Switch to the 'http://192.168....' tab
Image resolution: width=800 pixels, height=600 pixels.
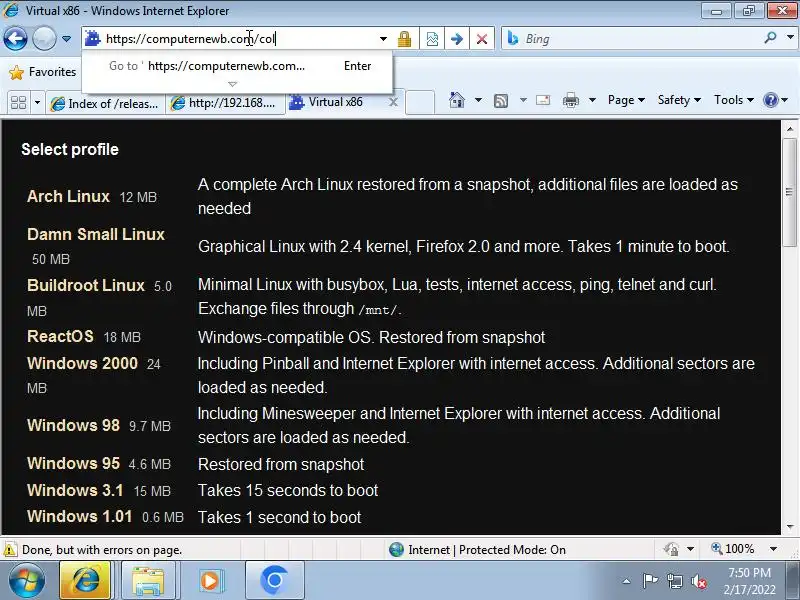225,103
